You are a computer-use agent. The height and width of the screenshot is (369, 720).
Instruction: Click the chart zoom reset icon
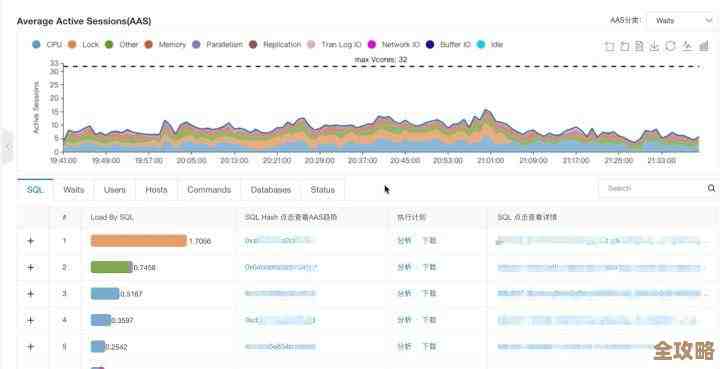(x=624, y=46)
